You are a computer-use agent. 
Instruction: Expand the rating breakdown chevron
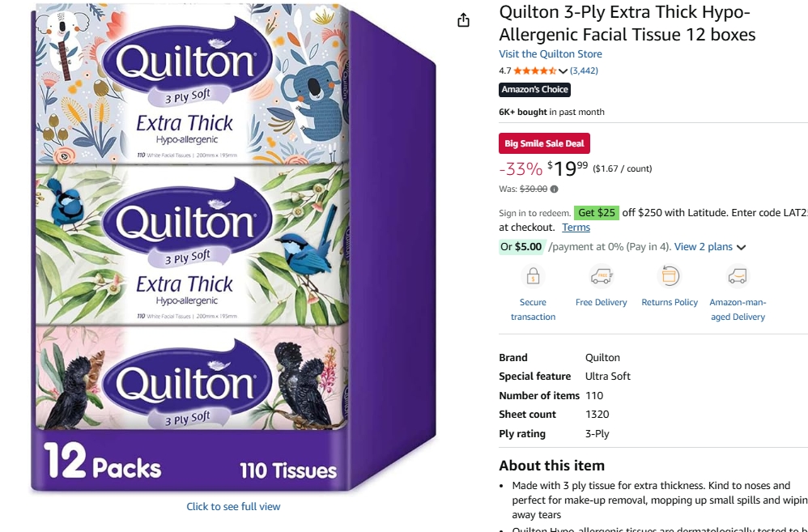click(563, 71)
